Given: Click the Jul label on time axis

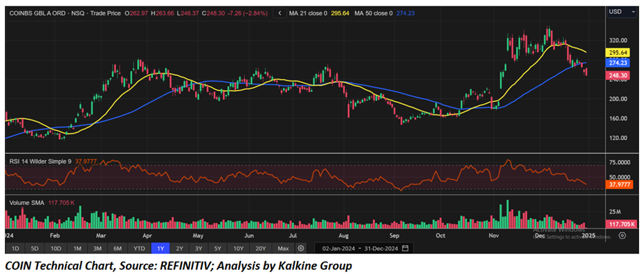Looking at the screenshot, I should (x=292, y=236).
